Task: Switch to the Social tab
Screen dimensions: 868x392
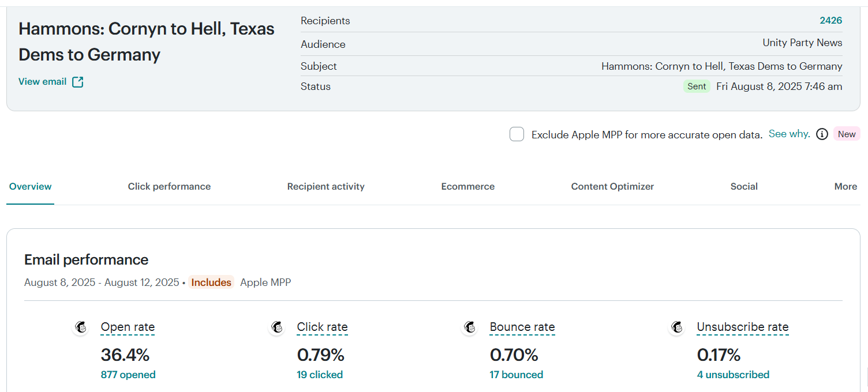Action: 744,186
